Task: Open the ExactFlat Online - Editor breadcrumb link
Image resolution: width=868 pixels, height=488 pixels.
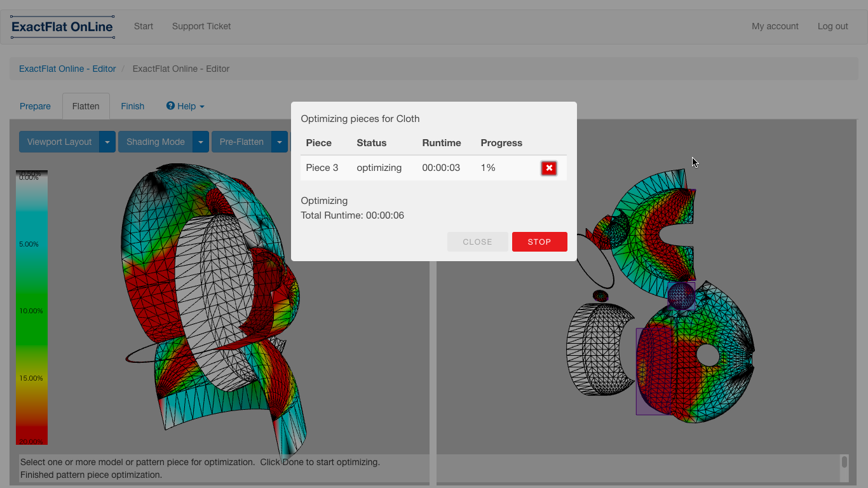Action: [x=67, y=69]
